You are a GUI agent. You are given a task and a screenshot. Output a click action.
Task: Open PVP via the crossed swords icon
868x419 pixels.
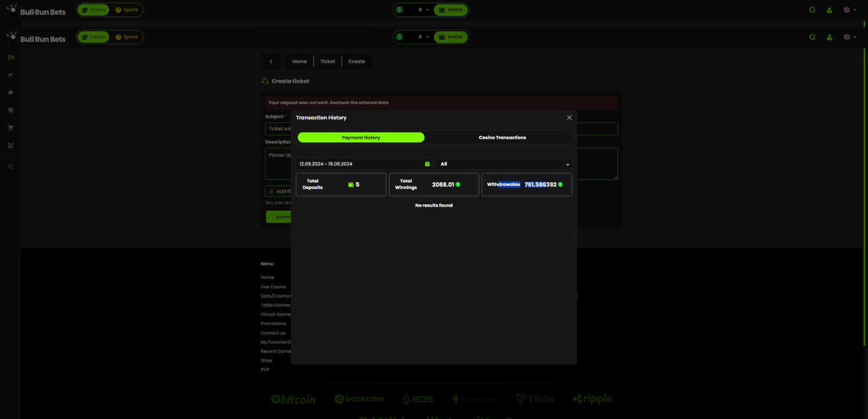tap(10, 146)
